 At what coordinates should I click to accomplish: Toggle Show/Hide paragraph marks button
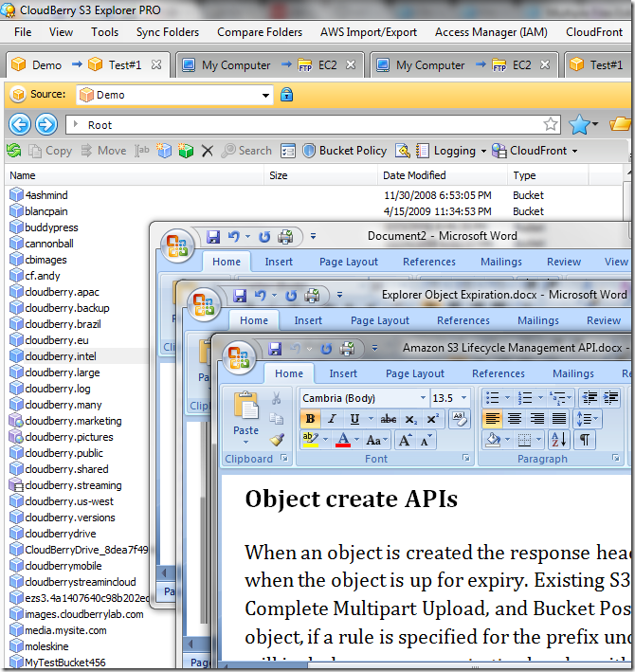pos(585,440)
